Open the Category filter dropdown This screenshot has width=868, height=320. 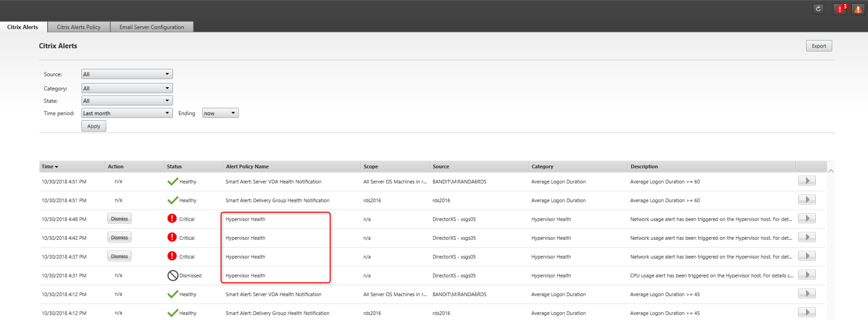pyautogui.click(x=127, y=88)
